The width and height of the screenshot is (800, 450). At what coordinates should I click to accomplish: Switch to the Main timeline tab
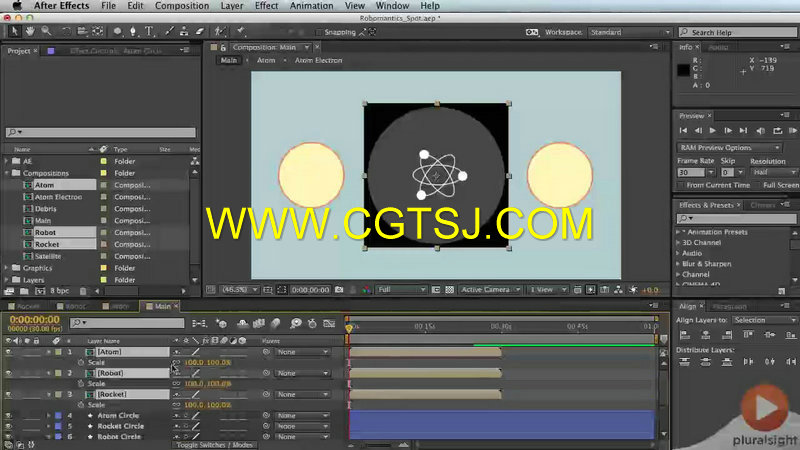[162, 306]
